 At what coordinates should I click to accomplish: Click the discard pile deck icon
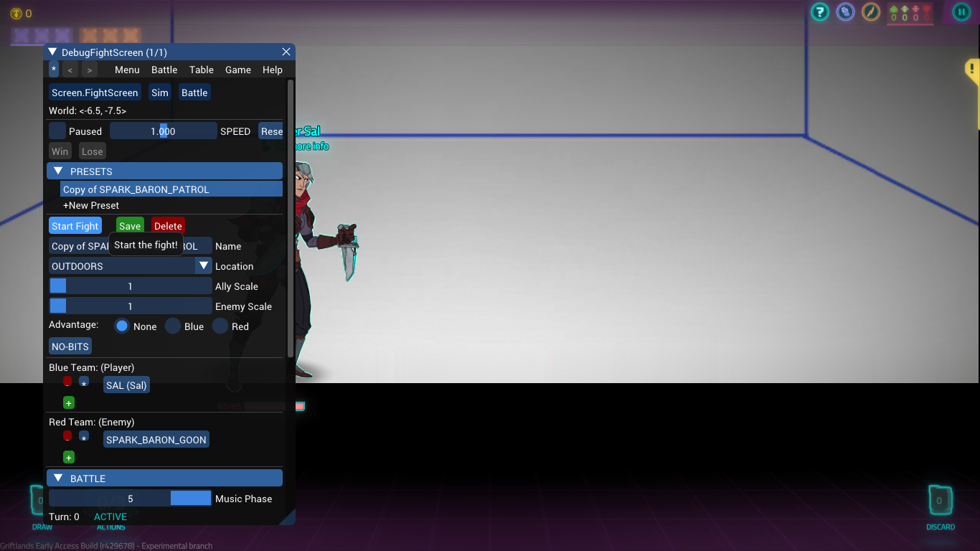939,500
